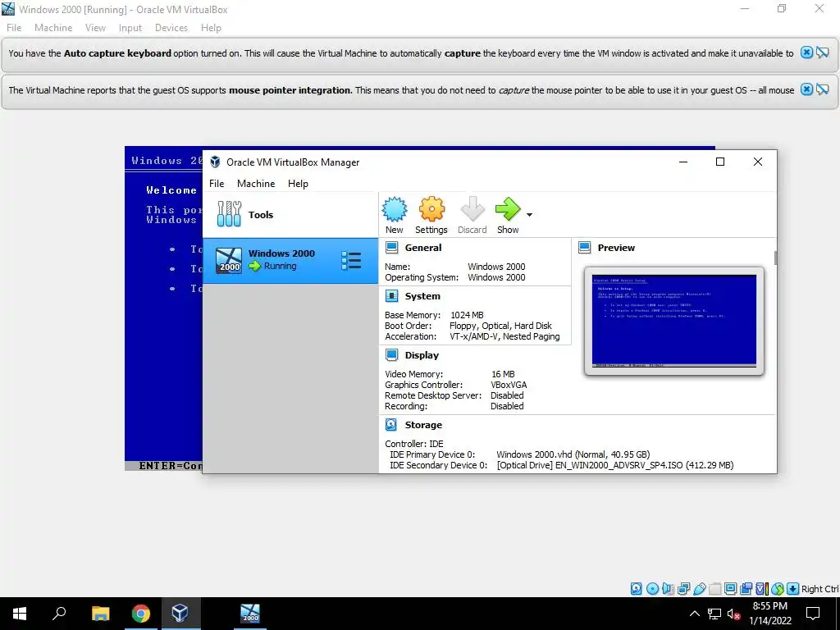This screenshot has width=840, height=630.
Task: Open the machine list menu icon for Windows 2000
Action: point(351,260)
